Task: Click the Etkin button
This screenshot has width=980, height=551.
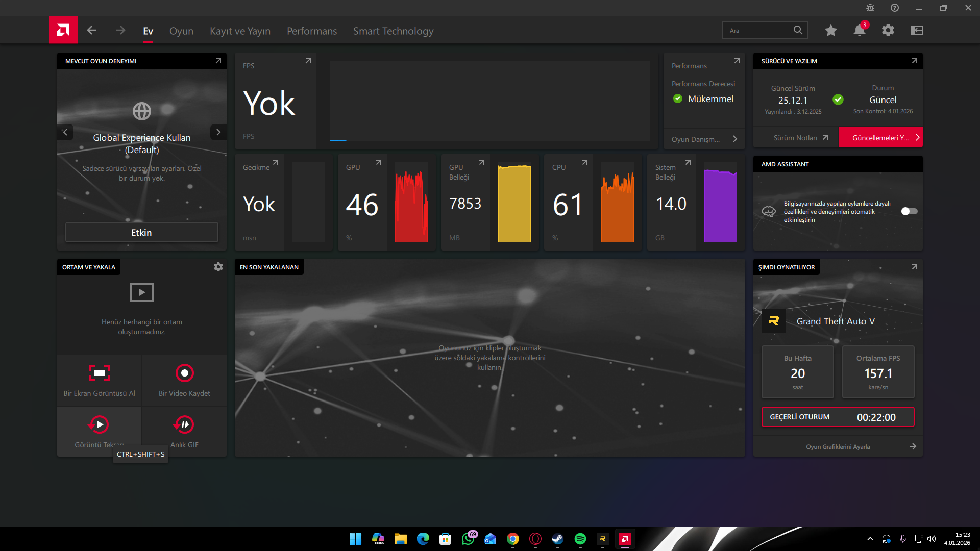Action: [142, 232]
